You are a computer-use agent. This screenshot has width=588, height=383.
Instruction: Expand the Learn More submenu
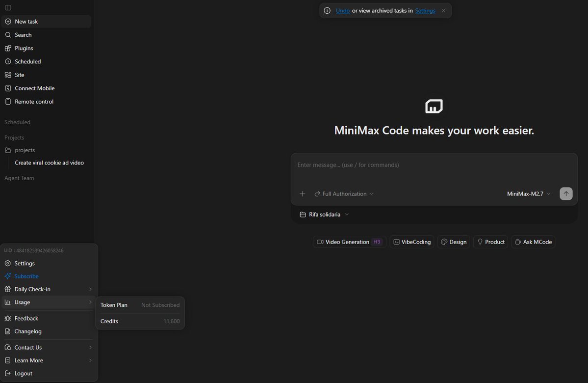pyautogui.click(x=49, y=360)
